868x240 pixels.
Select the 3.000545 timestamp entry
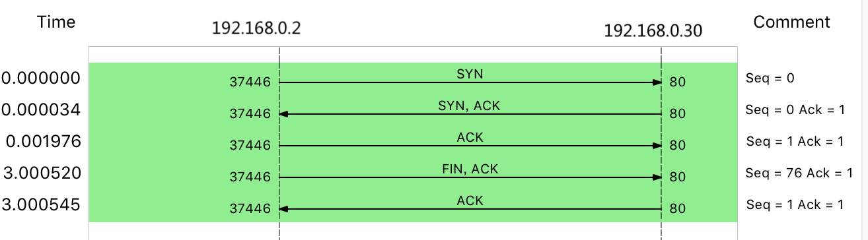point(42,204)
